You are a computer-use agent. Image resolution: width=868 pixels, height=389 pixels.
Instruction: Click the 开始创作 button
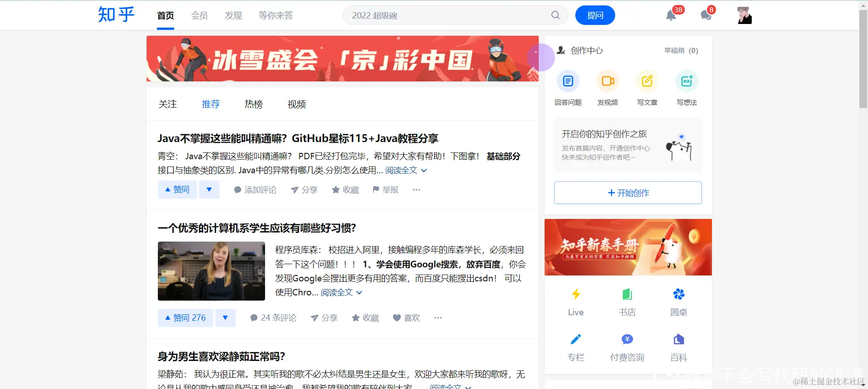click(x=628, y=193)
